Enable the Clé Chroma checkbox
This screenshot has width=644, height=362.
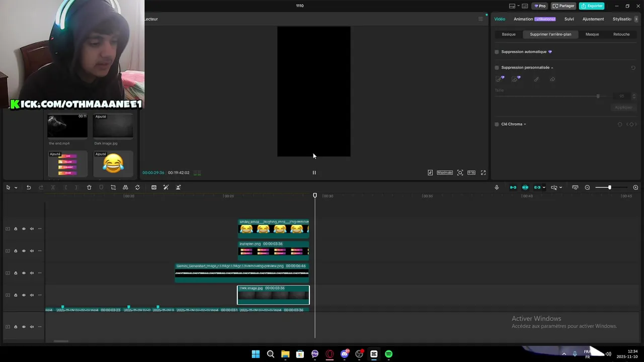(497, 124)
